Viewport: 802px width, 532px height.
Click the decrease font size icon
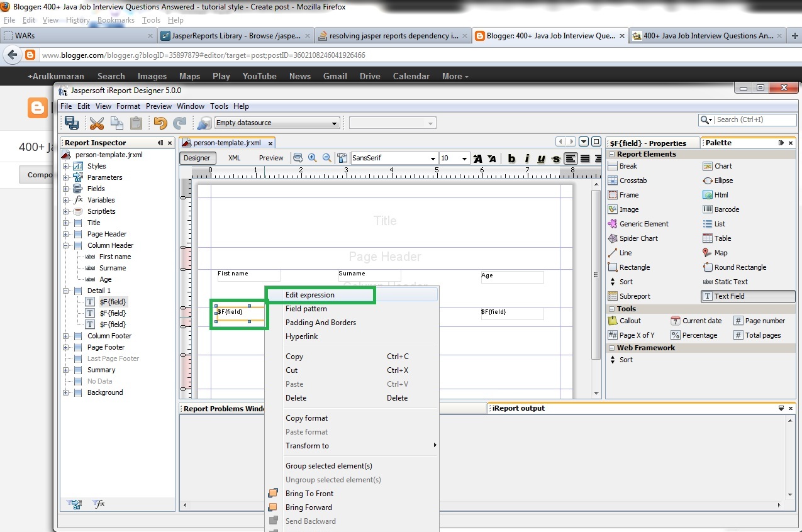click(x=492, y=158)
